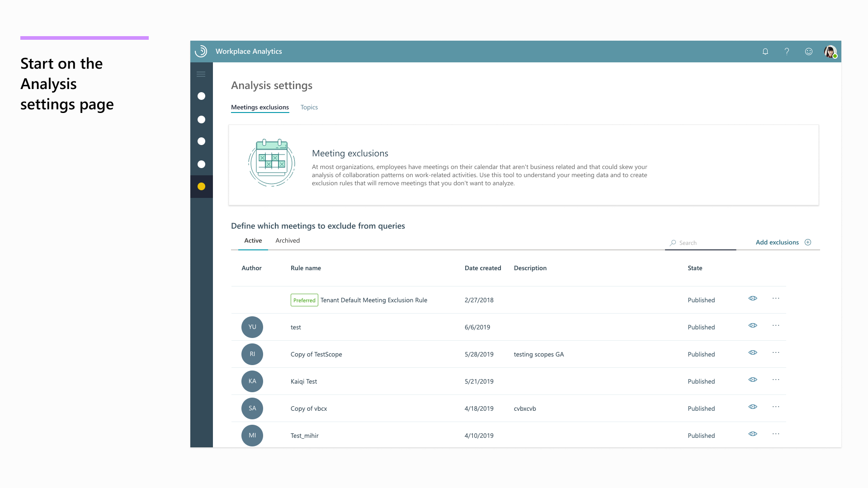Open the feedback smiley icon
The width and height of the screenshot is (868, 488).
point(809,52)
